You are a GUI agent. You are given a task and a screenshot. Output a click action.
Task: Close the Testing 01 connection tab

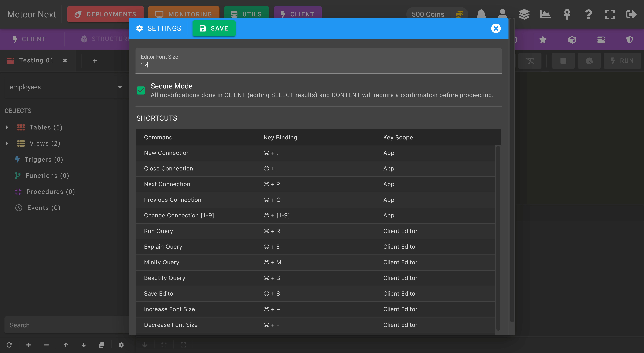pos(65,60)
